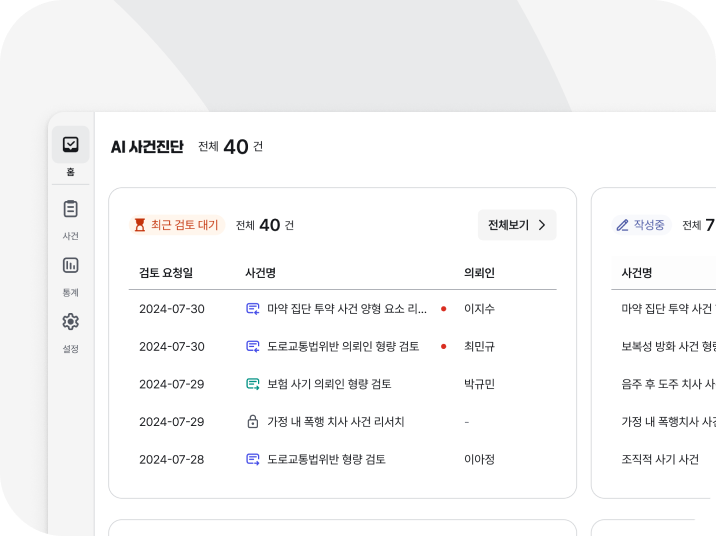The image size is (716, 536).
Task: Click the chat icon beside 도로교통법위반 의뢰인 형량 검토
Action: click(x=253, y=347)
